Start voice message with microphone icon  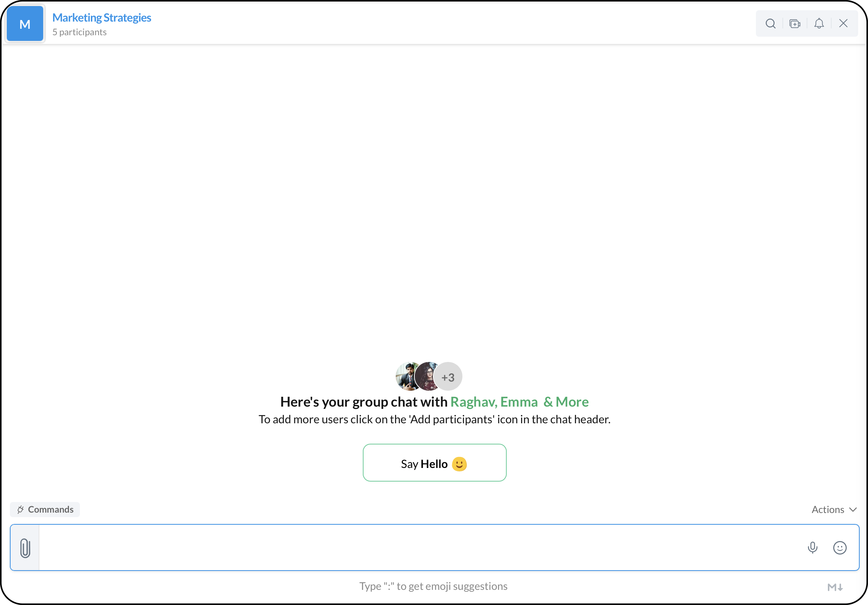pos(812,547)
